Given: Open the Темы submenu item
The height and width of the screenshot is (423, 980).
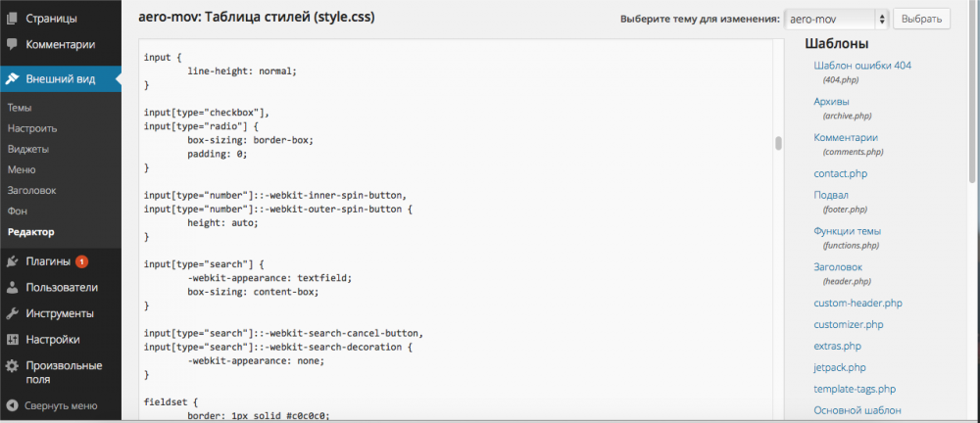Looking at the screenshot, I should (x=20, y=108).
